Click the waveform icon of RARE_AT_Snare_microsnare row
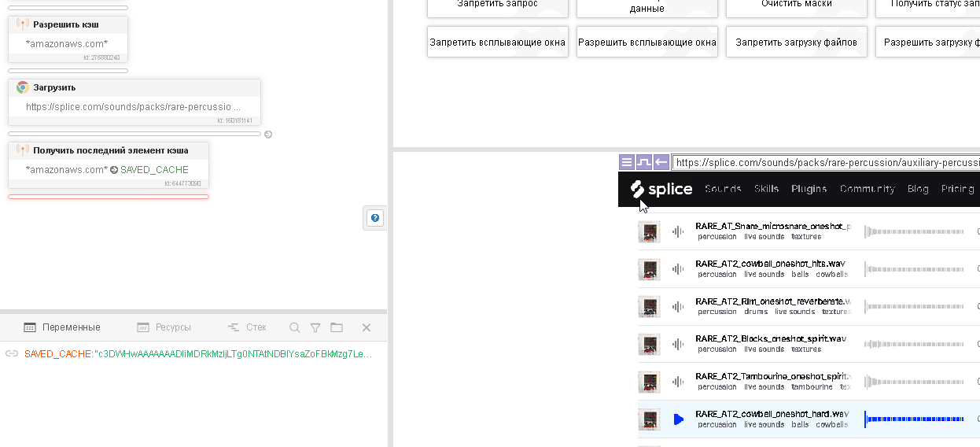The image size is (980, 447). [x=678, y=231]
